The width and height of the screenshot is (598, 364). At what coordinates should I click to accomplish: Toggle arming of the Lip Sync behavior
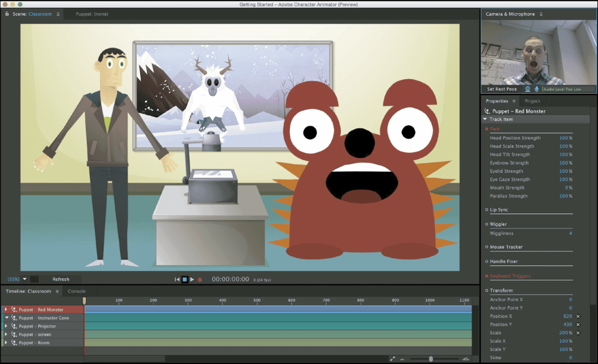486,210
